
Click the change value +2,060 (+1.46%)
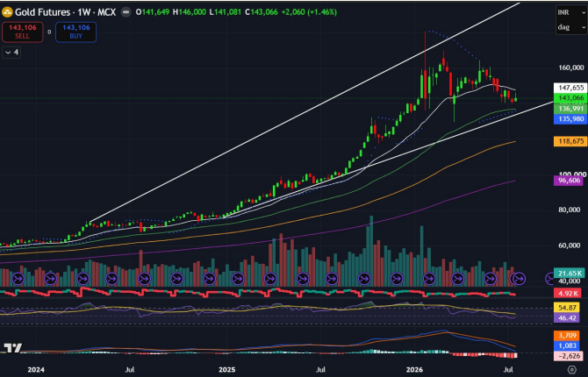coord(309,12)
